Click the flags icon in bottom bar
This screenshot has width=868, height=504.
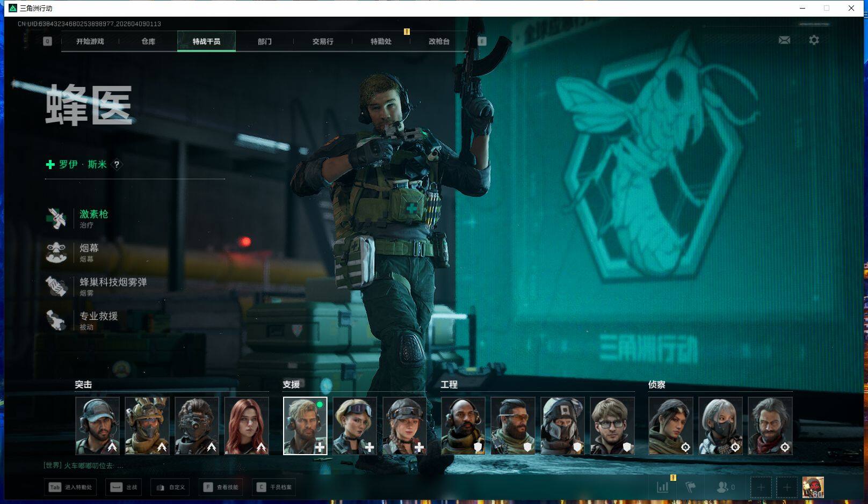691,487
